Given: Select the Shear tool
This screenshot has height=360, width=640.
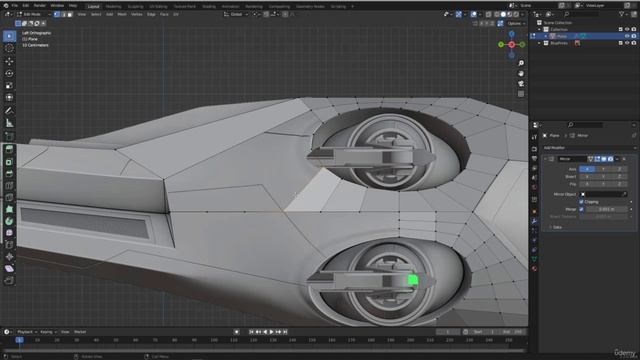Looking at the screenshot, I should [9, 269].
